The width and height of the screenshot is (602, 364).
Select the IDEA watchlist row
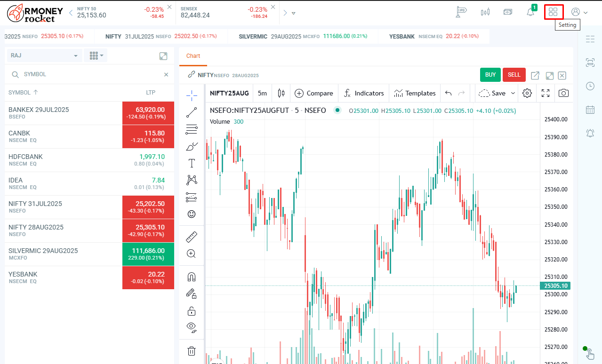point(89,184)
